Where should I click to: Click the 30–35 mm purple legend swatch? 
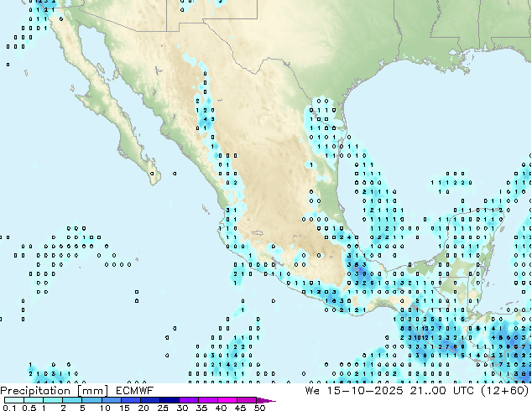click(188, 400)
